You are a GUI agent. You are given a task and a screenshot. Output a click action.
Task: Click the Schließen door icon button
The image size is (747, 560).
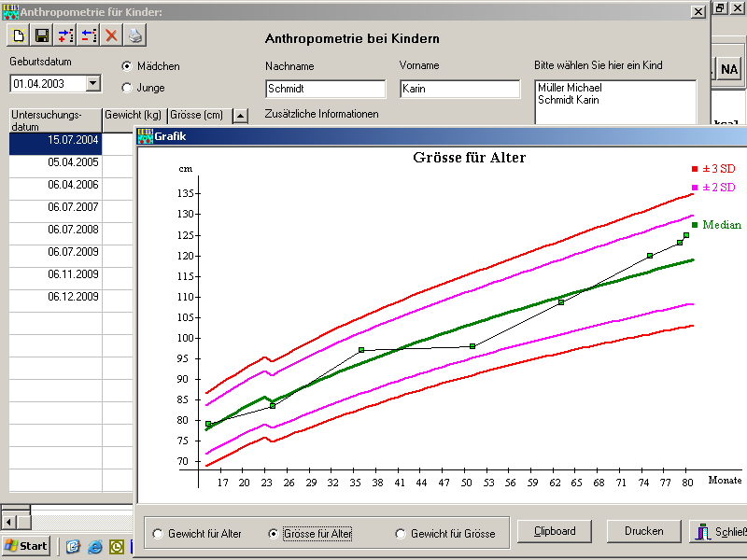pos(719,532)
